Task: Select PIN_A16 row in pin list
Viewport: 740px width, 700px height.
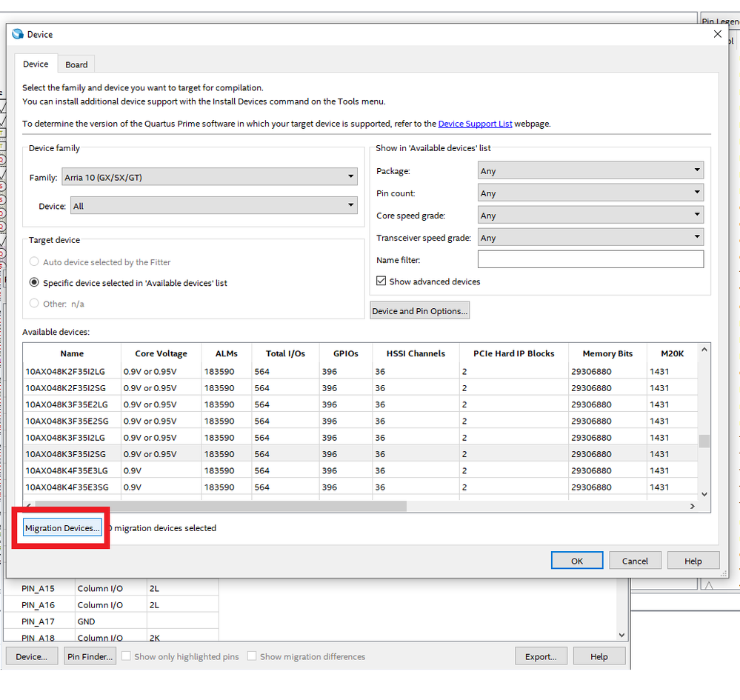Action: point(111,604)
